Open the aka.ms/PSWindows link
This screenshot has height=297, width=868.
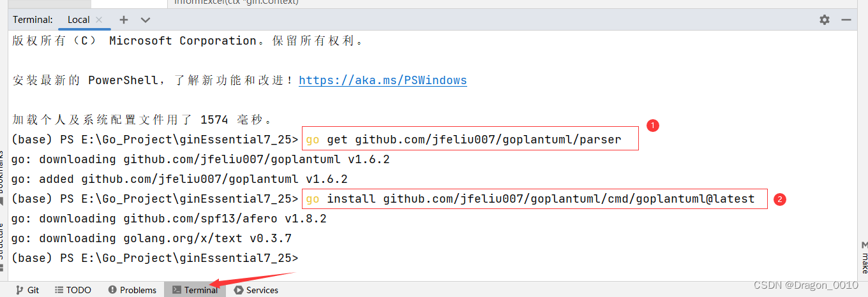pyautogui.click(x=383, y=80)
